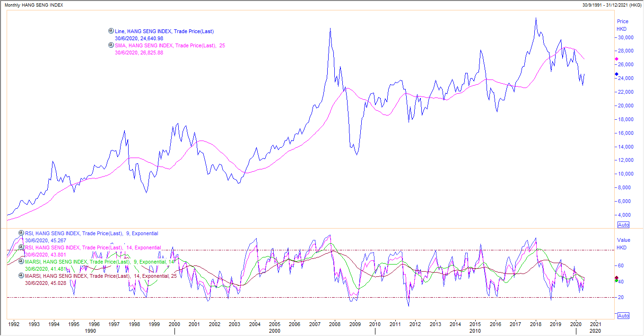Click the 2021 year label on time axis
The height and width of the screenshot is (336, 644).
pos(596,325)
